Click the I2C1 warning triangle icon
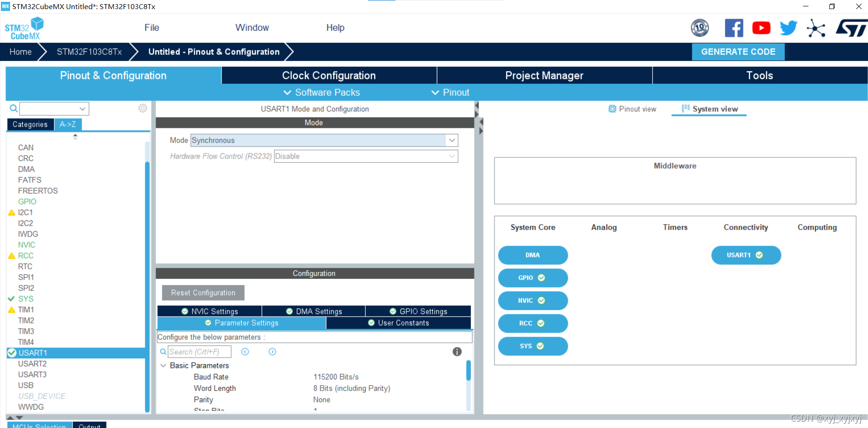 pyautogui.click(x=12, y=212)
